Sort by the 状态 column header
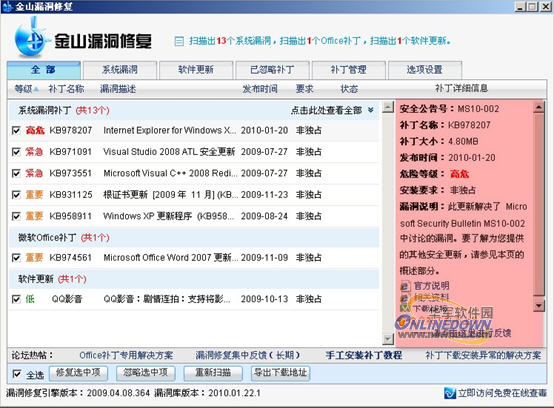Image resolution: width=554 pixels, height=408 pixels. point(349,89)
